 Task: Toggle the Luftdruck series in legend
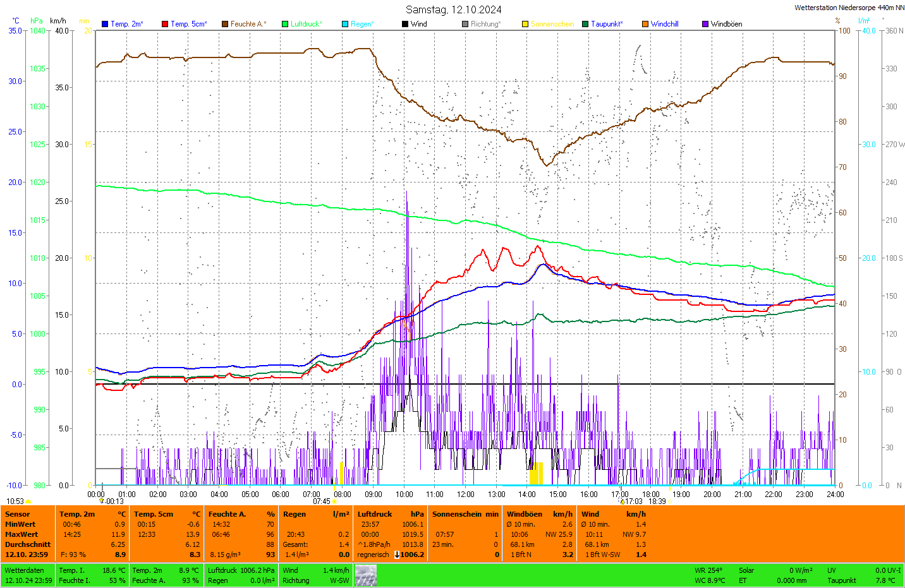(x=306, y=24)
